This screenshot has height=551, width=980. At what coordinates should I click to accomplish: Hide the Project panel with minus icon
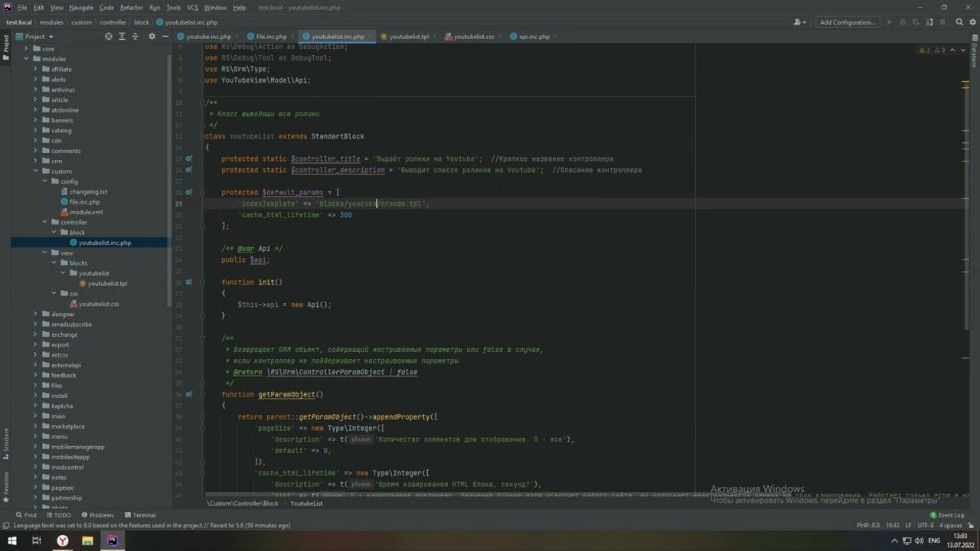tap(165, 37)
